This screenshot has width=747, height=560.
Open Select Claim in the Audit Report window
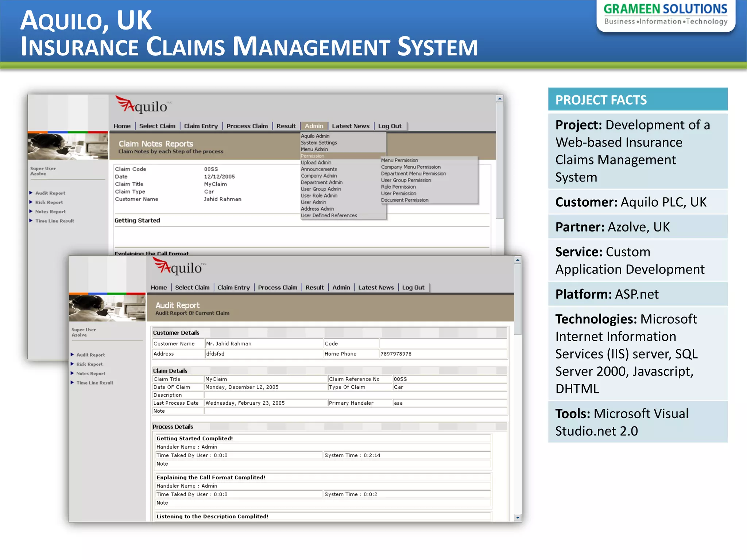coord(192,288)
